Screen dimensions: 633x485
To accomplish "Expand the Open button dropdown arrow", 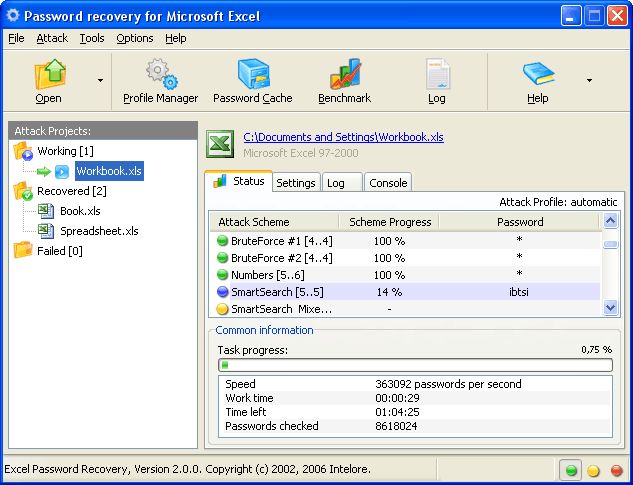I will [99, 80].
